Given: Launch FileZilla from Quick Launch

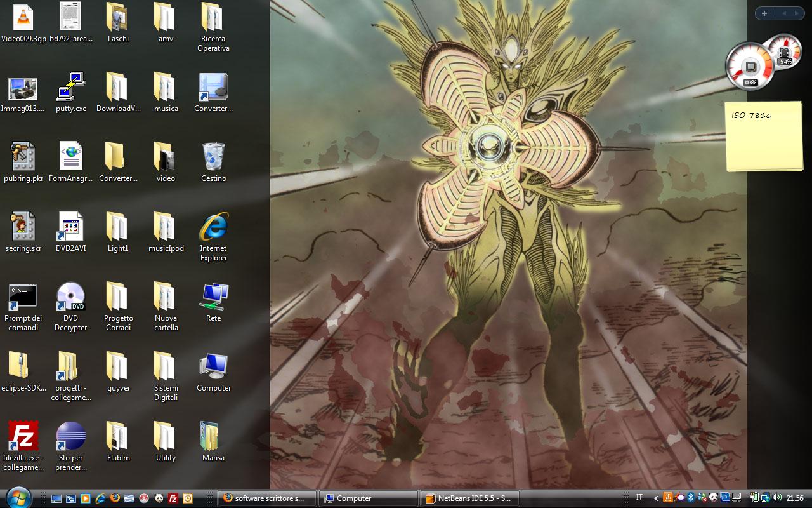Looking at the screenshot, I should click(x=173, y=498).
